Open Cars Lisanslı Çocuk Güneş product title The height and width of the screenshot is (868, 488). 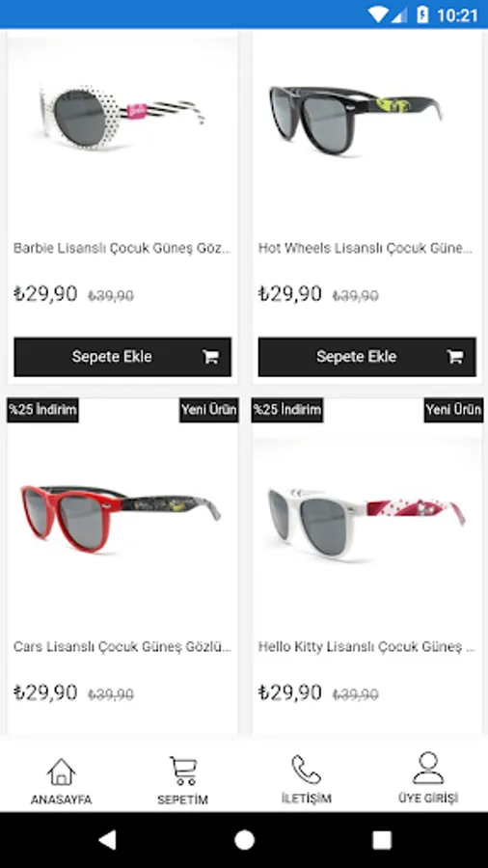(x=122, y=646)
